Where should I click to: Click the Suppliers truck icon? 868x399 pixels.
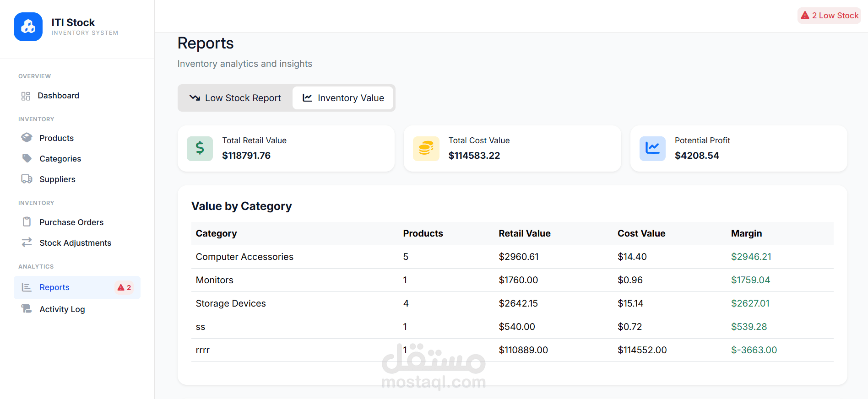tap(27, 179)
